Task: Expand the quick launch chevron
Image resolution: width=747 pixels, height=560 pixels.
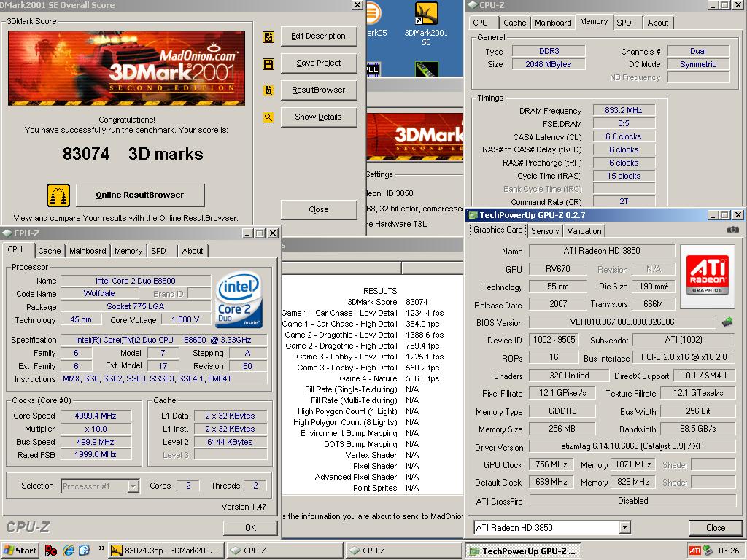Action: [x=101, y=548]
